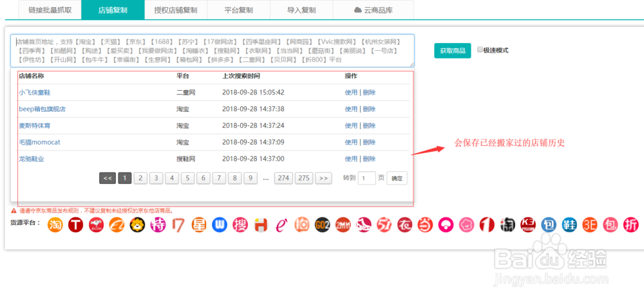Switch to the 链接批量抓取 tab

pos(50,10)
